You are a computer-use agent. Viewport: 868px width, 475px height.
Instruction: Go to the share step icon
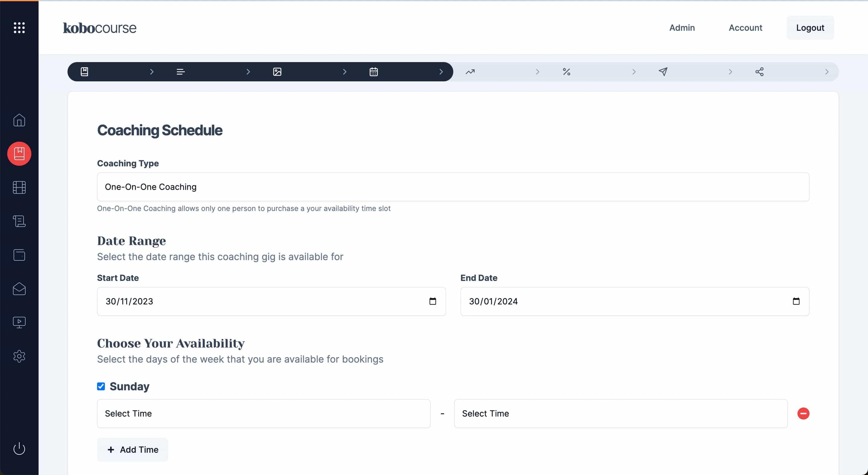click(x=759, y=72)
